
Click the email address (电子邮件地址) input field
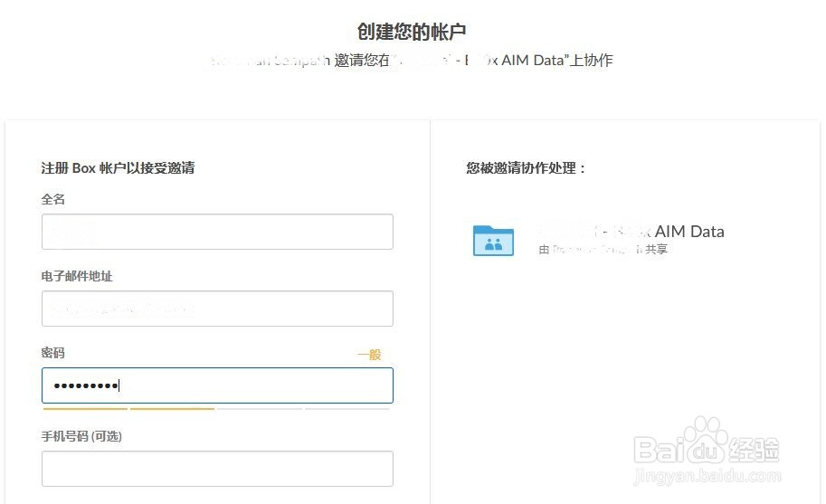(x=217, y=309)
